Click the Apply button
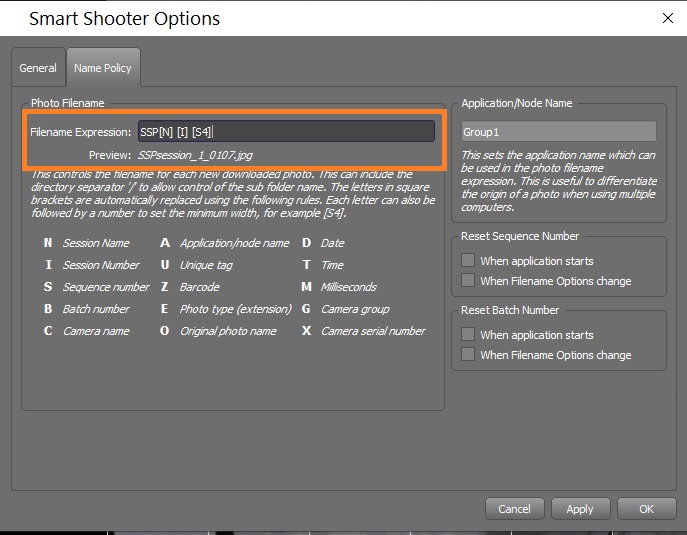The height and width of the screenshot is (535, 687). click(580, 509)
